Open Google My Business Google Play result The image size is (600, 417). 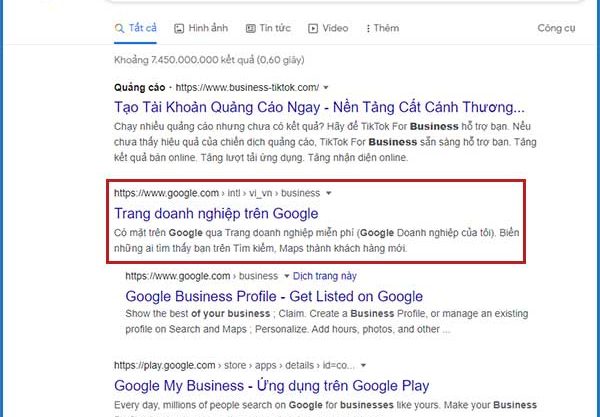coord(272,386)
